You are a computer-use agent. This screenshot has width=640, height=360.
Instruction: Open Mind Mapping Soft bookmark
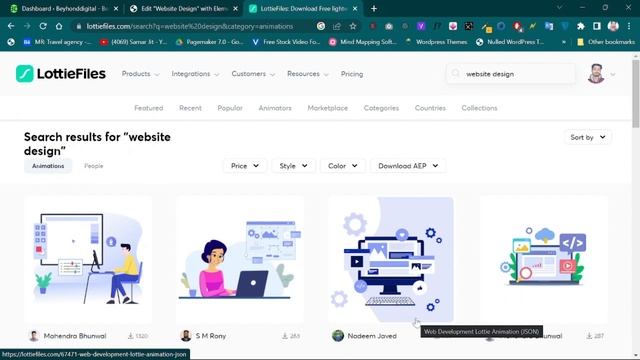click(363, 42)
